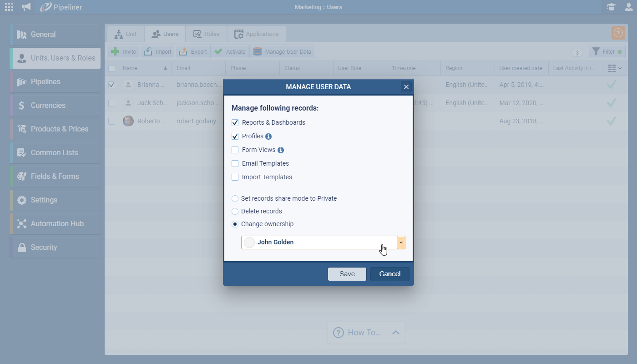Open the graduation cap learning icon
The image size is (637, 364).
coord(612,7)
